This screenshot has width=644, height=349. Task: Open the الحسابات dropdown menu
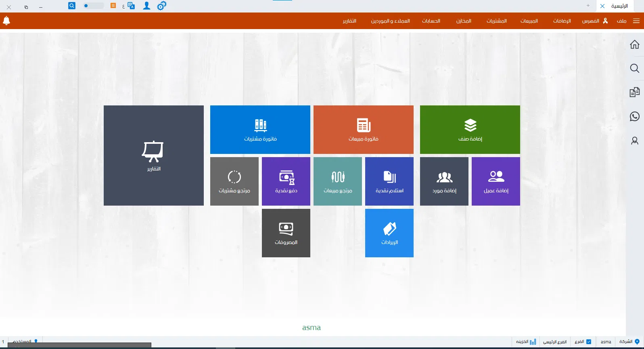(x=431, y=21)
